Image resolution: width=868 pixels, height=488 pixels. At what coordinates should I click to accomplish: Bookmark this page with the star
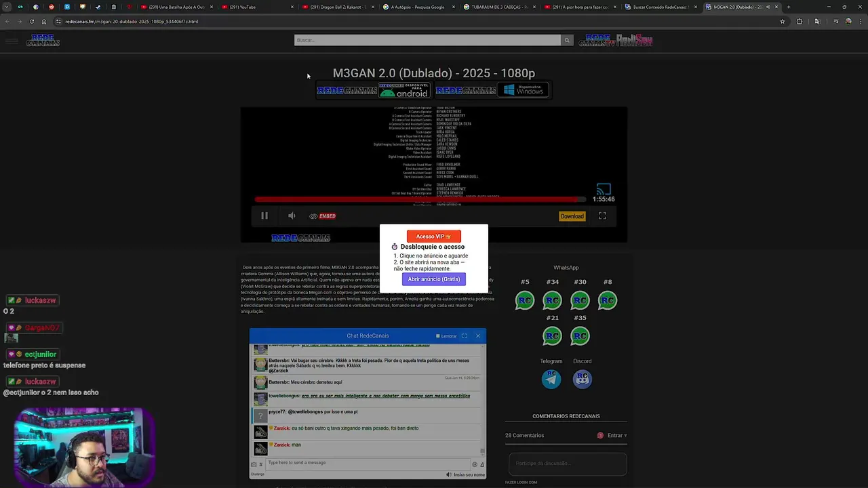click(783, 21)
